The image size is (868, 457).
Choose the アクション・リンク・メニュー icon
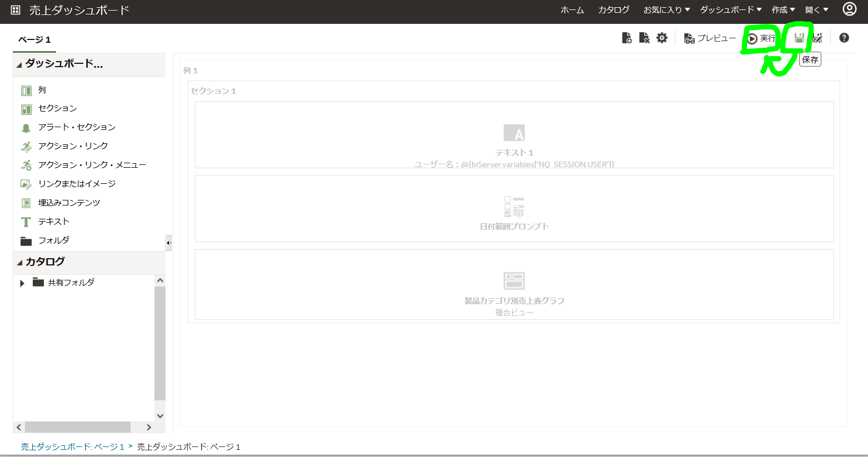(x=26, y=165)
